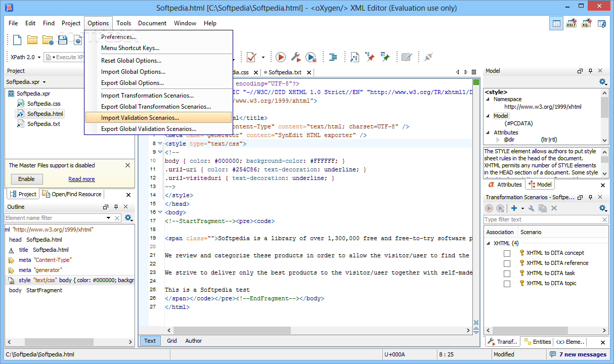
Task: Select Preferences... from Options menu
Action: point(118,37)
